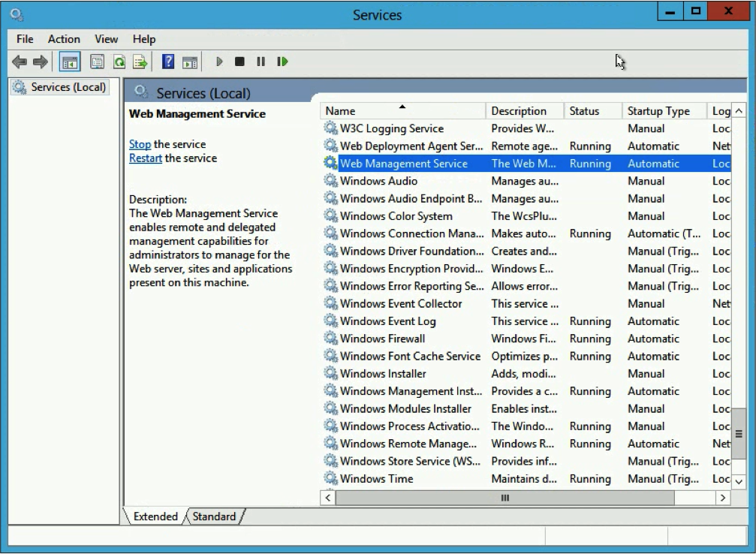
Task: Click gear icon of Windows Installer row
Action: pyautogui.click(x=330, y=373)
